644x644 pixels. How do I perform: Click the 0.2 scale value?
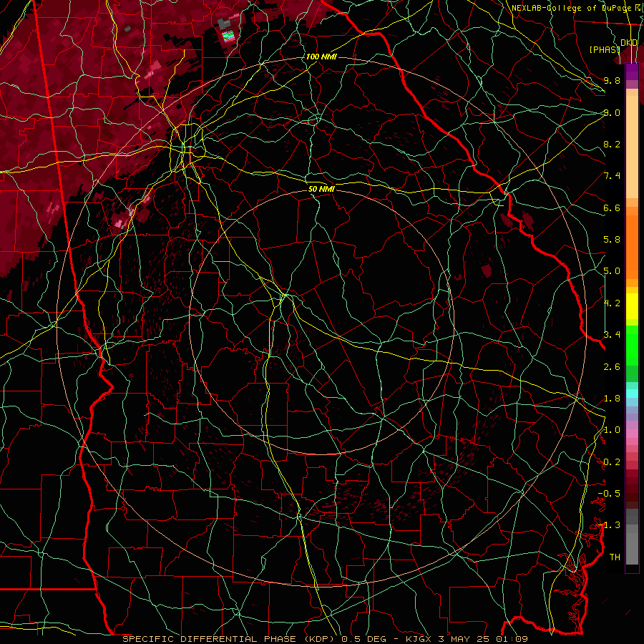coord(612,462)
